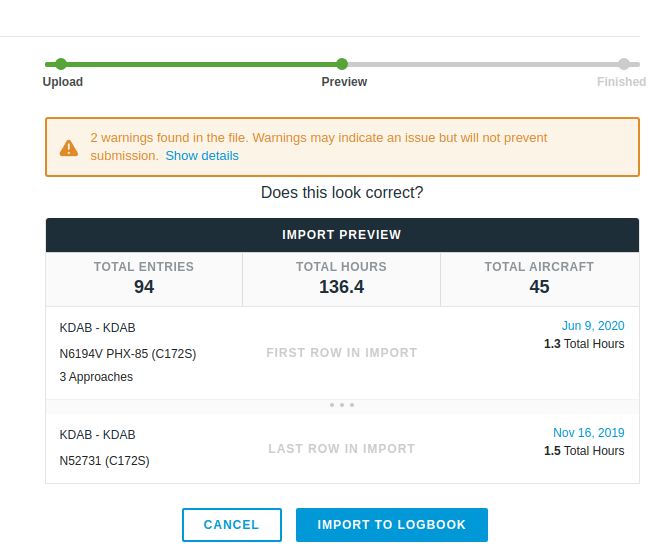
Task: Click the orange warning triangle icon
Action: [68, 148]
